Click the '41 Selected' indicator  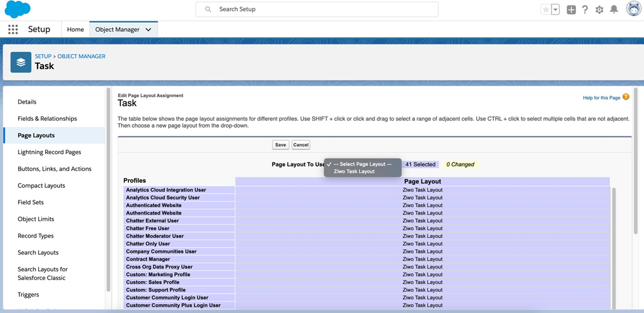coord(420,164)
